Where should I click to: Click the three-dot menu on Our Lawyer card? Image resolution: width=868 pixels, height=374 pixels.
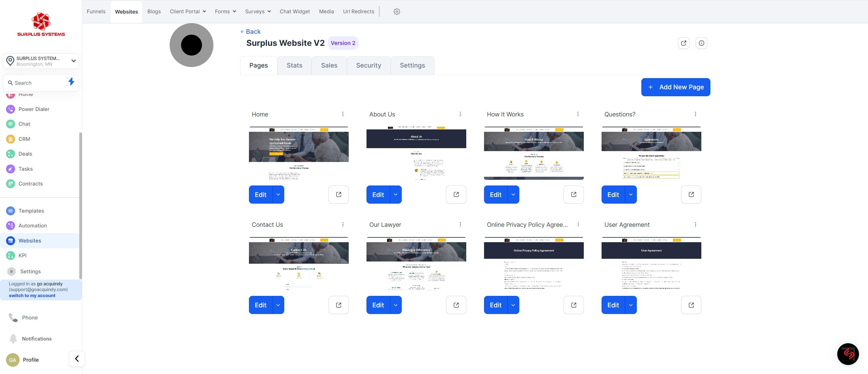click(460, 225)
